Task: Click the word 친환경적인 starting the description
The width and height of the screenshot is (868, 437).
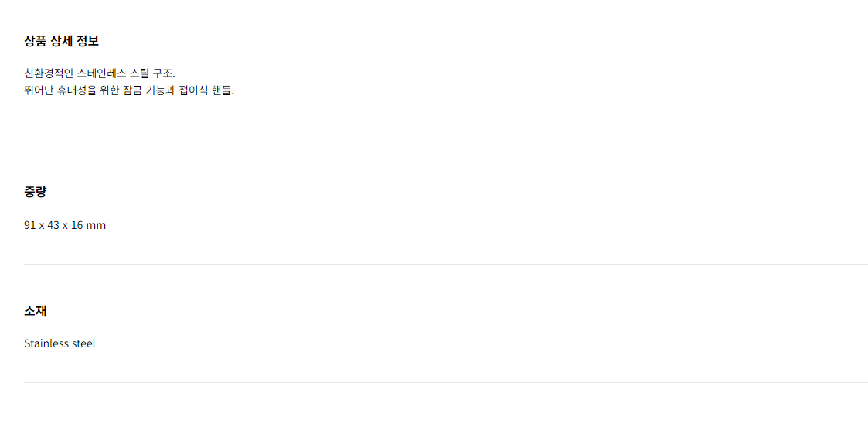Action: (49, 73)
